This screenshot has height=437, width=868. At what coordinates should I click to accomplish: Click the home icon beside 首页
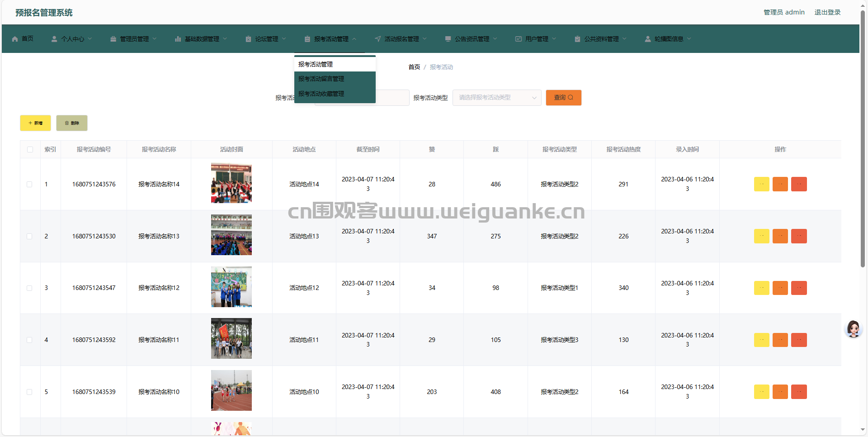(x=15, y=39)
